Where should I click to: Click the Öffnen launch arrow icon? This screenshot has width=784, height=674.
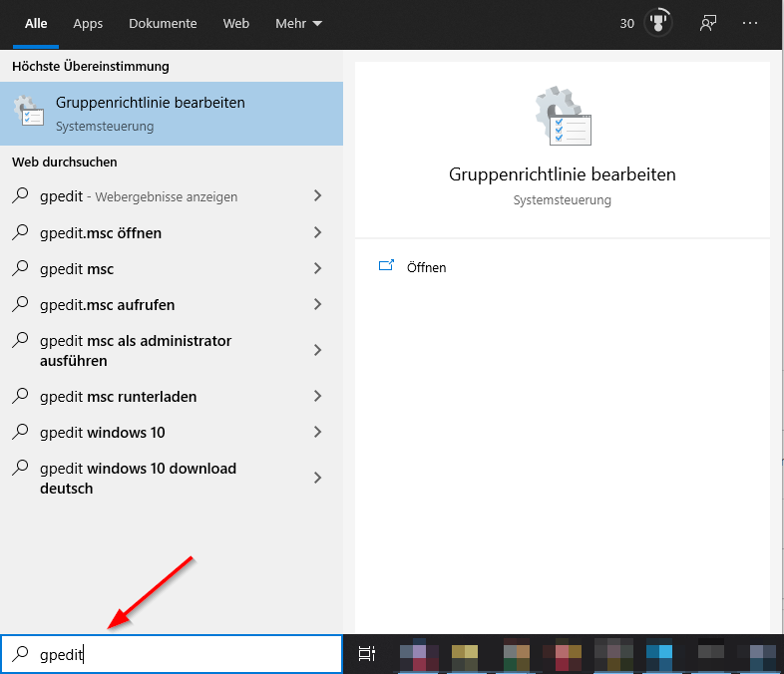386,265
